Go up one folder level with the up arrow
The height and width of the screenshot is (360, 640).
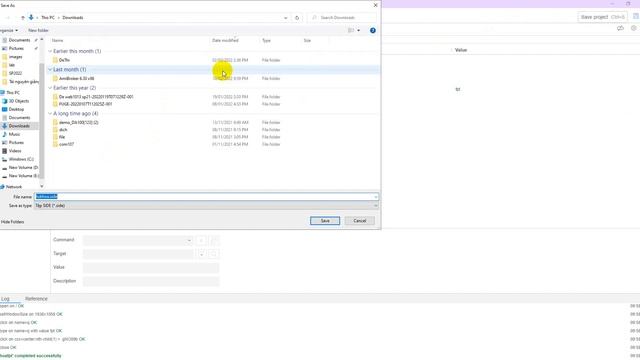tap(22, 18)
